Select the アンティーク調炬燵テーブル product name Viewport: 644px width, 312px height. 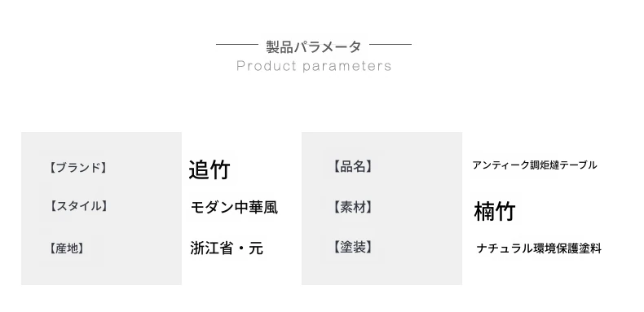pyautogui.click(x=534, y=165)
